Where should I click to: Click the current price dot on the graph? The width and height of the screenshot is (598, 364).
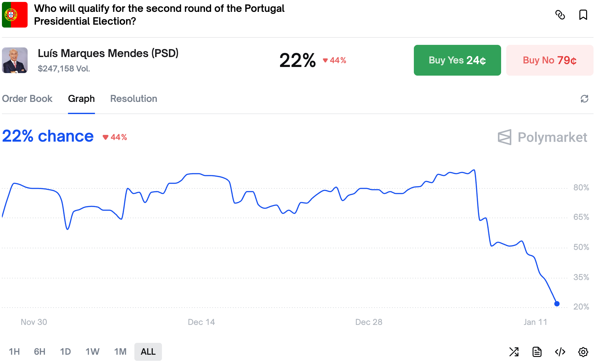coord(557,304)
